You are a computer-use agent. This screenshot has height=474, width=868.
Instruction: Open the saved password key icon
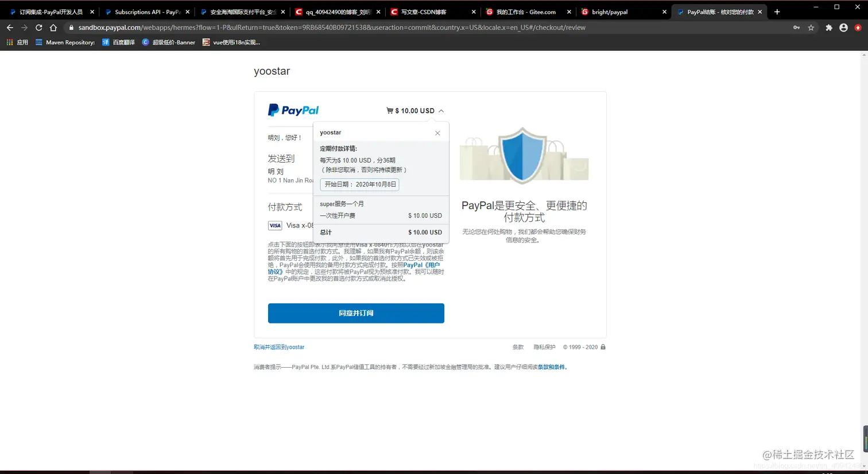796,28
